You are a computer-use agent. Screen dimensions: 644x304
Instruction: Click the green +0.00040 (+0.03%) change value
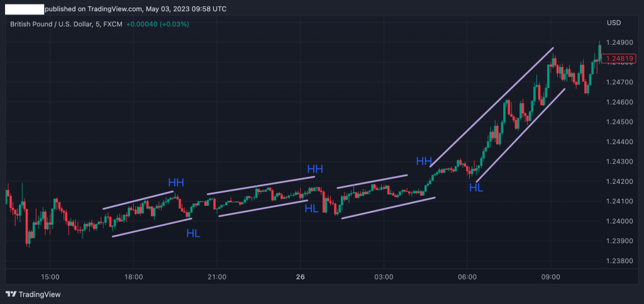157,24
